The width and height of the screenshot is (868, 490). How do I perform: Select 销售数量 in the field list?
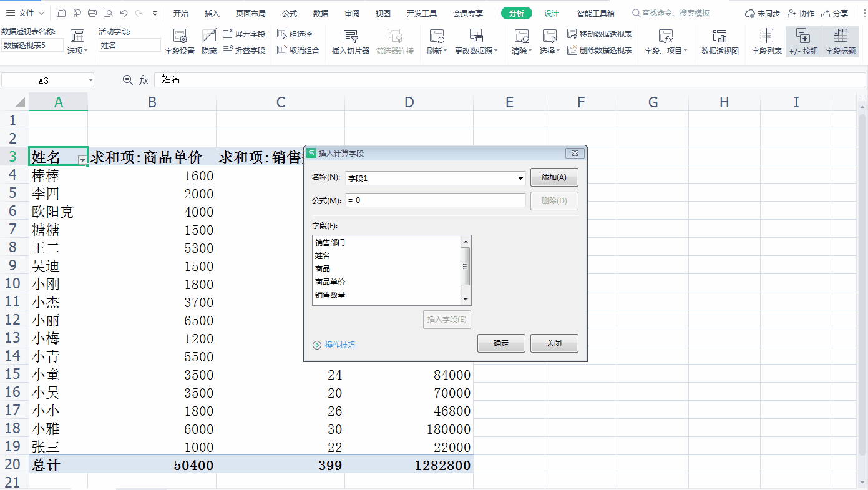click(330, 295)
